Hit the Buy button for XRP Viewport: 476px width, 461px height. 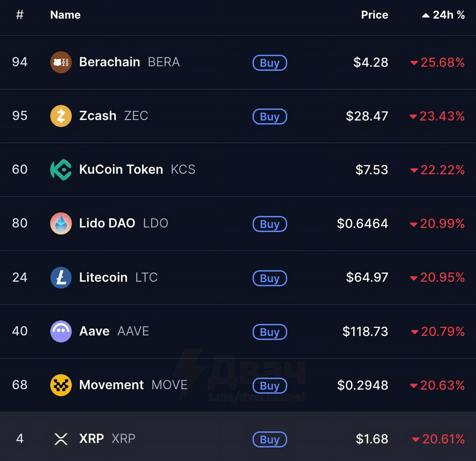270,439
